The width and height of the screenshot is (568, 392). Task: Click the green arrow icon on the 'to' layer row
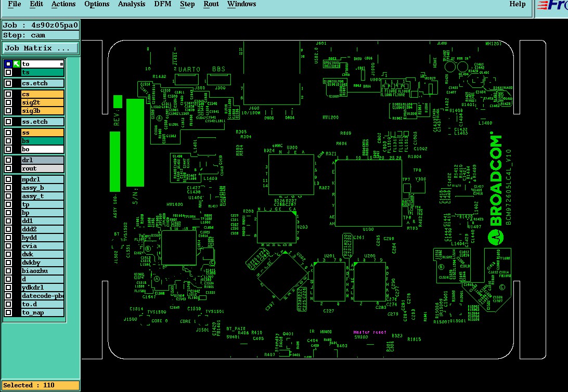pos(17,64)
